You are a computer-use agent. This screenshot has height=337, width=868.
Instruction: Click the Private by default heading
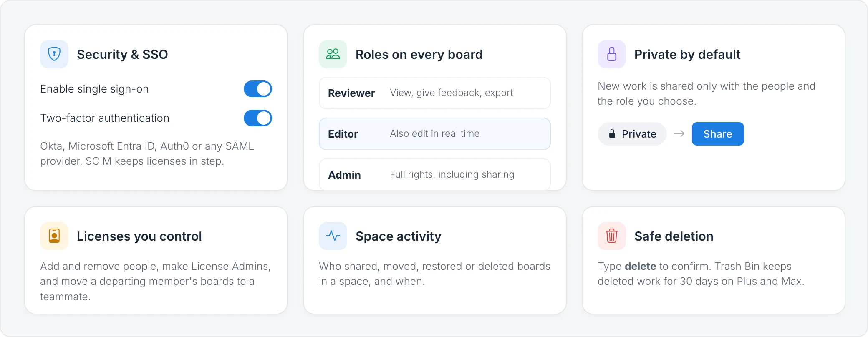tap(687, 54)
